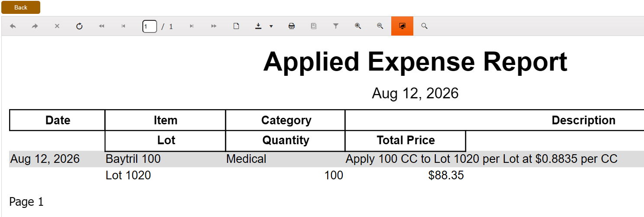Screen dimensions: 644x217
Task: Click the page number input field
Action: pos(150,26)
